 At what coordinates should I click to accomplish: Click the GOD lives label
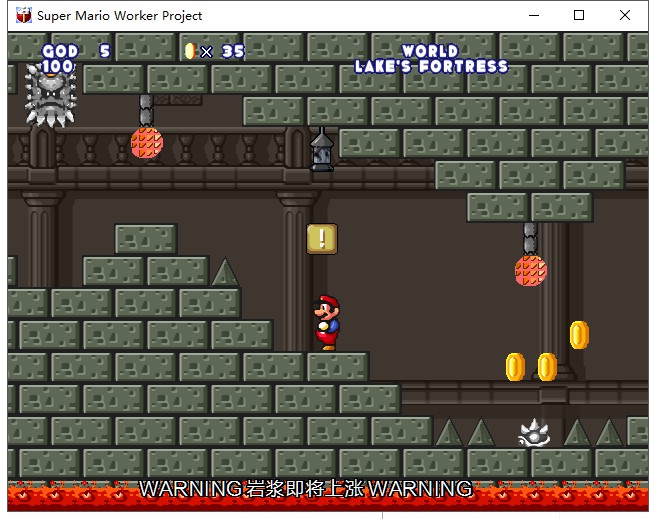click(60, 51)
